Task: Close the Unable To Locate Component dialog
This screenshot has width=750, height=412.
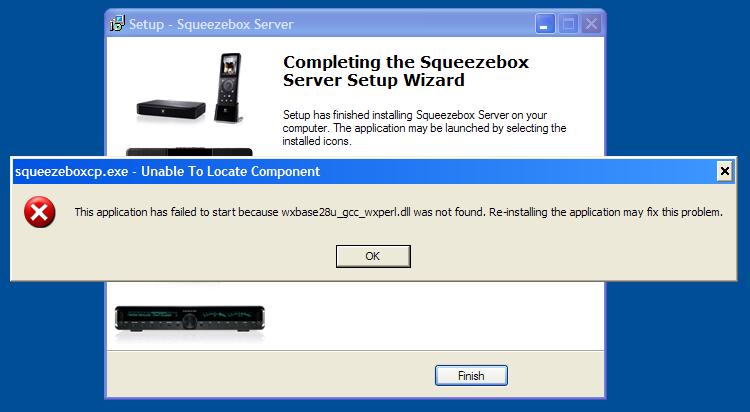Action: coord(725,171)
